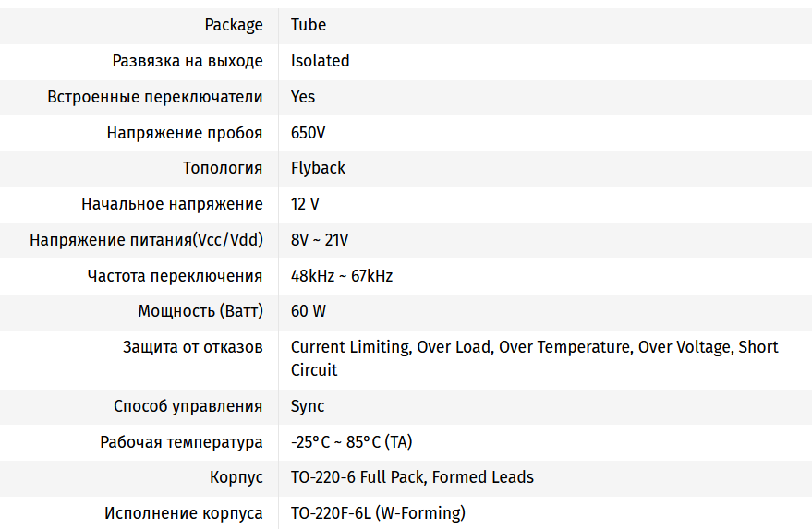
Task: Select the "48kHz ~ 67kHz" frequency value
Action: (342, 276)
